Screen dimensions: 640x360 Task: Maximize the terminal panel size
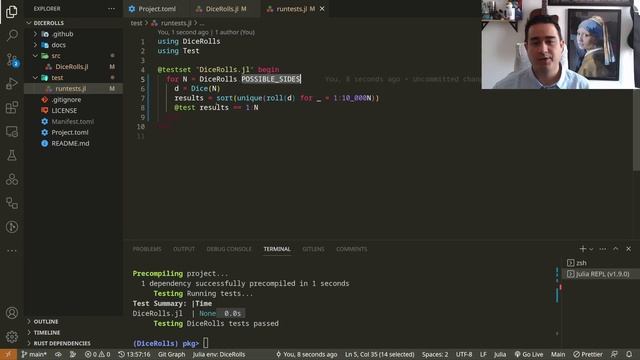pos(616,249)
